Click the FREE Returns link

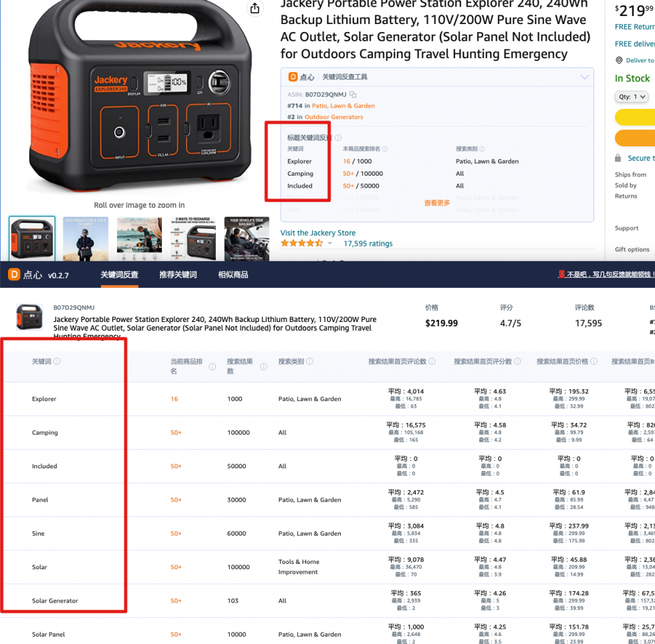coord(635,27)
